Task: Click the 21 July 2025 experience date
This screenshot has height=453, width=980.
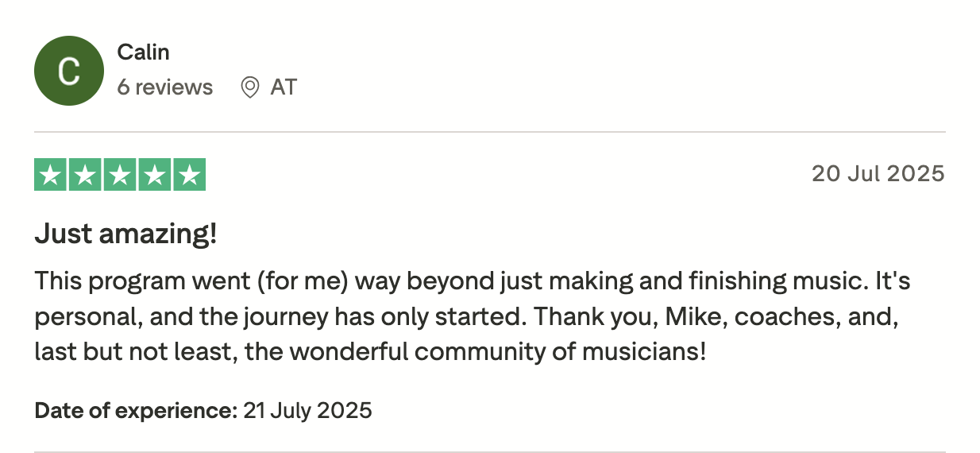Action: 307,411
